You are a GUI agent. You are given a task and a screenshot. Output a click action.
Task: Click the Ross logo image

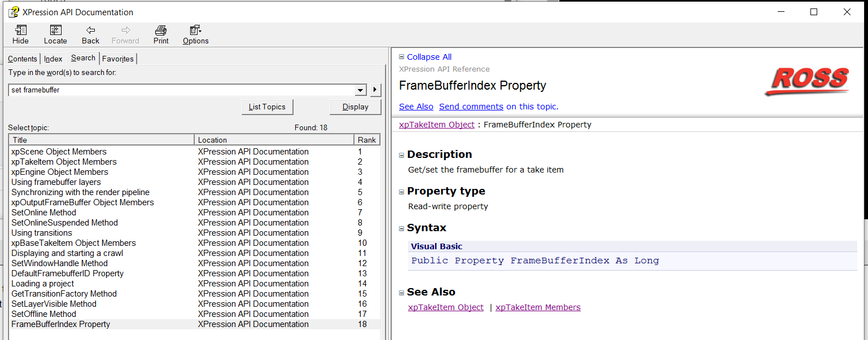[806, 82]
